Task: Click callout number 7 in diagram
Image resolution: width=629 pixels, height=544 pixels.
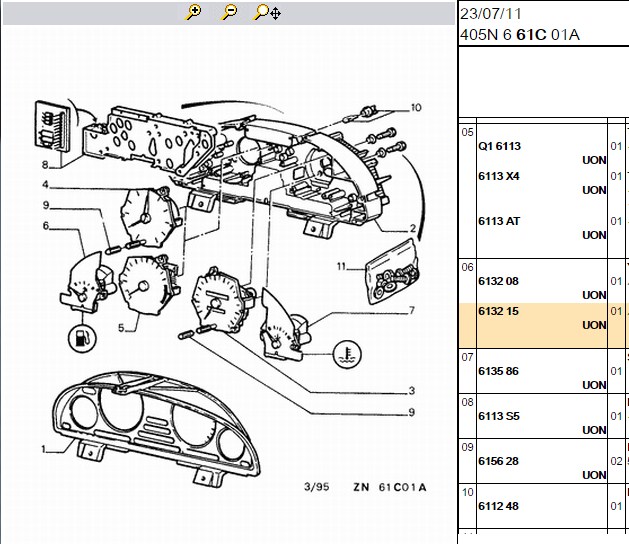Action: click(x=412, y=311)
